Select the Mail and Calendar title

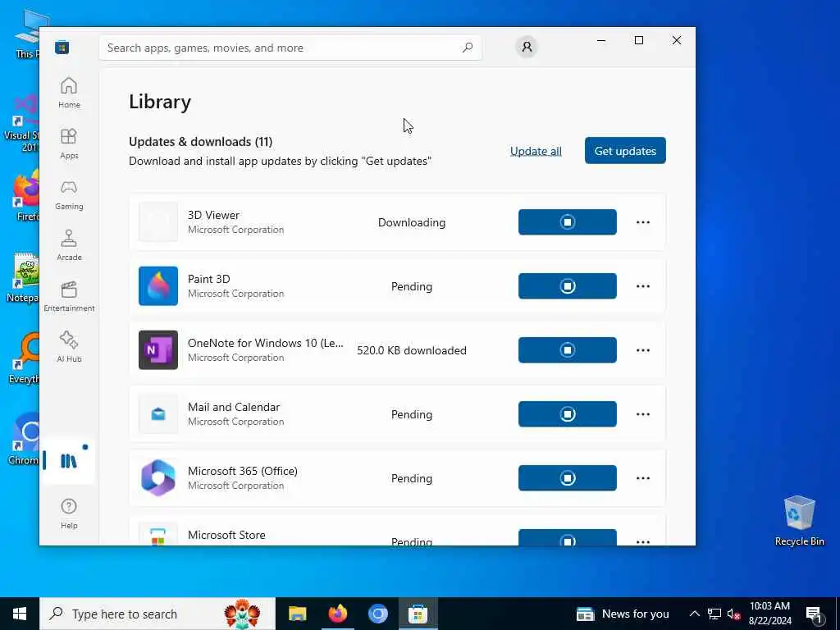click(x=234, y=407)
